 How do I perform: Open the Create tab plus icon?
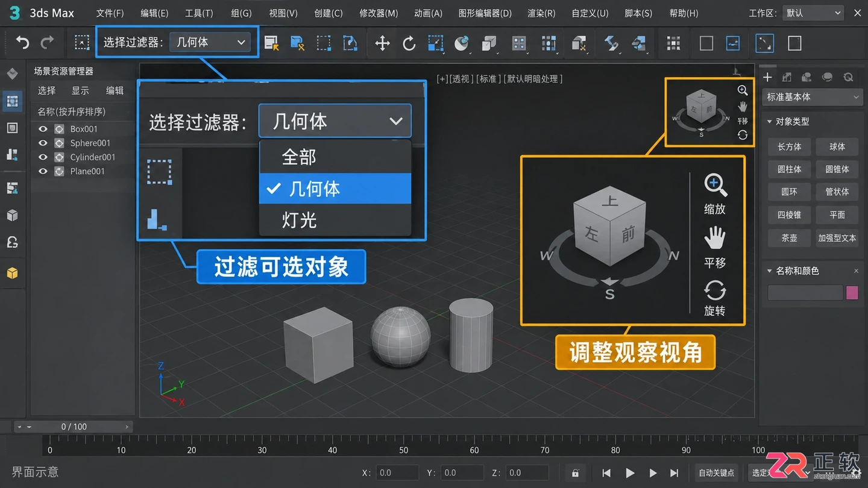pyautogui.click(x=767, y=77)
